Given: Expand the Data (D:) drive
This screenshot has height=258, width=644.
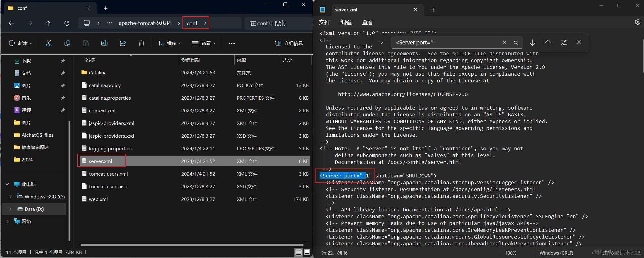Looking at the screenshot, I should point(10,209).
